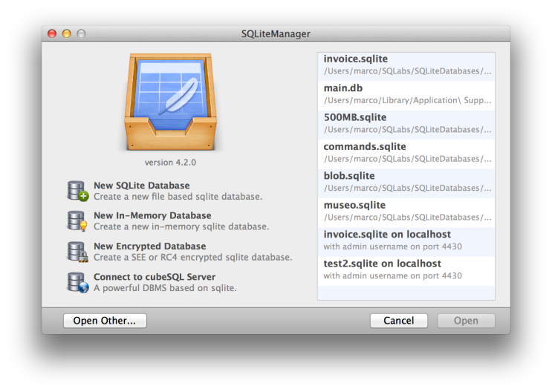Click 'Create a new in-memory sqlite database.' text
The image size is (552, 392).
181,226
